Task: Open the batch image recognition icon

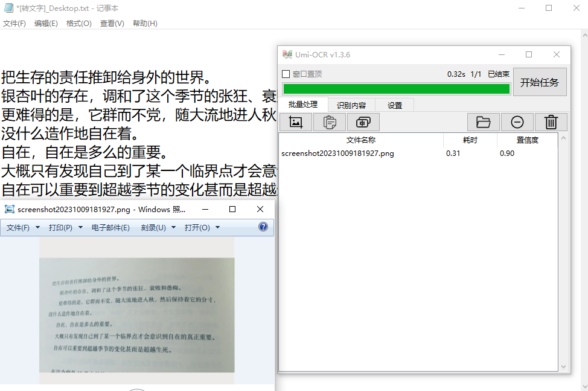Action: click(x=295, y=121)
